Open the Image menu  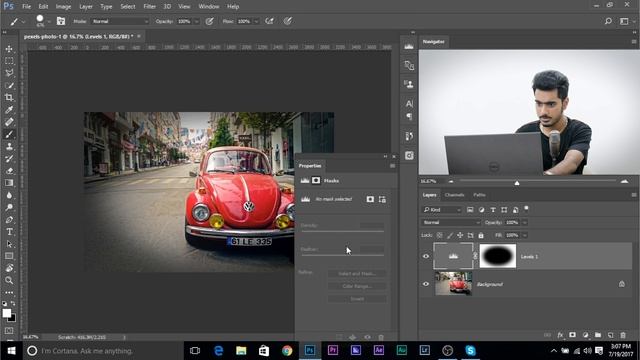pyautogui.click(x=63, y=7)
